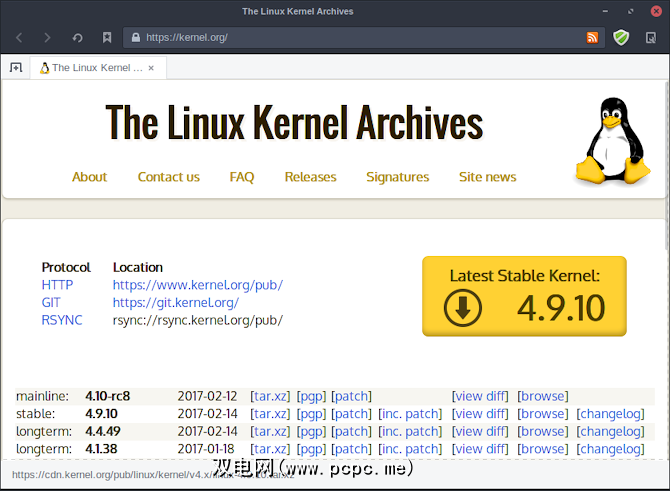The image size is (670, 491).
Task: Go back with the back arrow
Action: tap(19, 38)
